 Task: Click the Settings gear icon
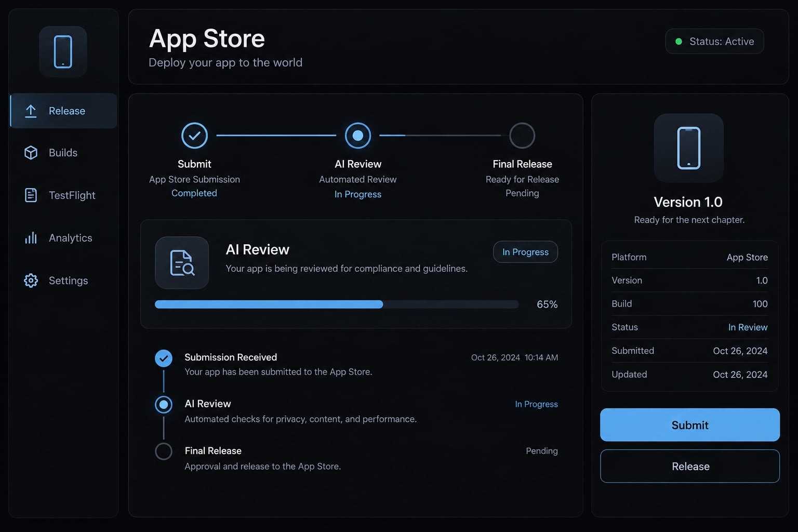(31, 281)
